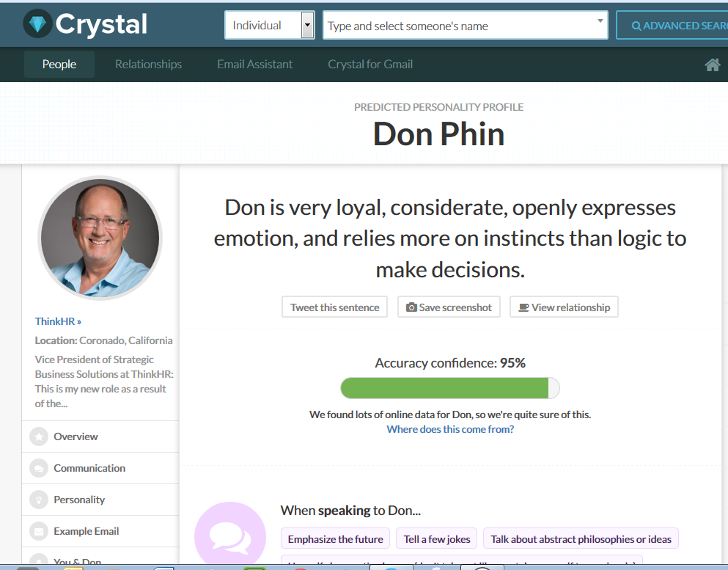Open the Individual type dropdown

pyautogui.click(x=307, y=26)
